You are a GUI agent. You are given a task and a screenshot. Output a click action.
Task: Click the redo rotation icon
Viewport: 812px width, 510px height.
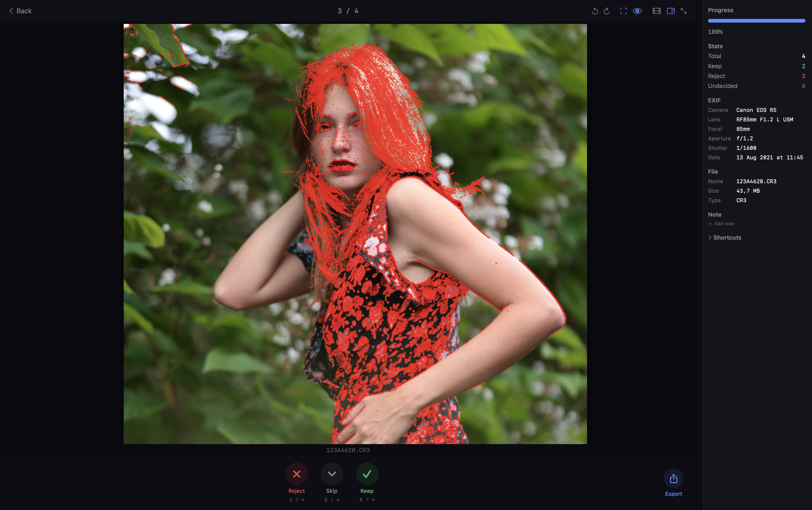click(x=607, y=11)
